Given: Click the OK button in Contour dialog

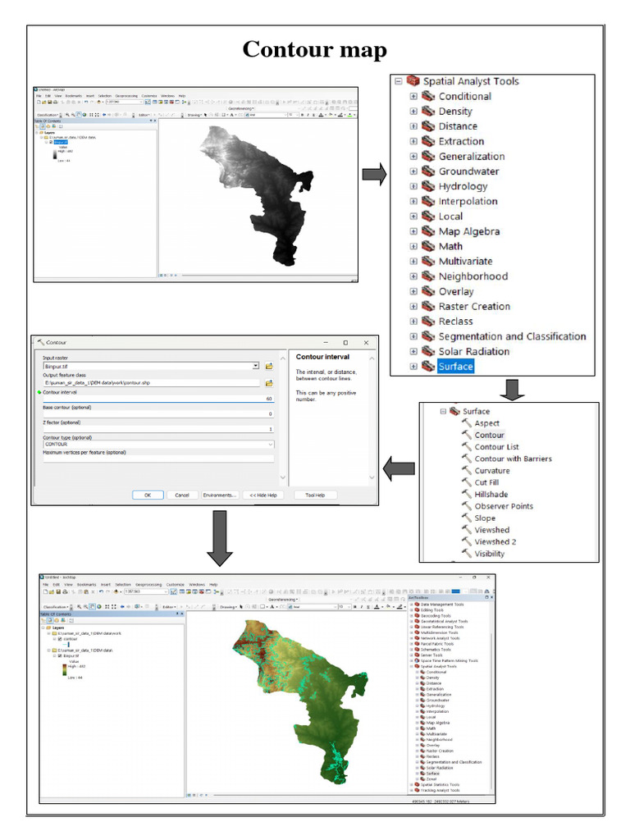Looking at the screenshot, I should (x=148, y=495).
